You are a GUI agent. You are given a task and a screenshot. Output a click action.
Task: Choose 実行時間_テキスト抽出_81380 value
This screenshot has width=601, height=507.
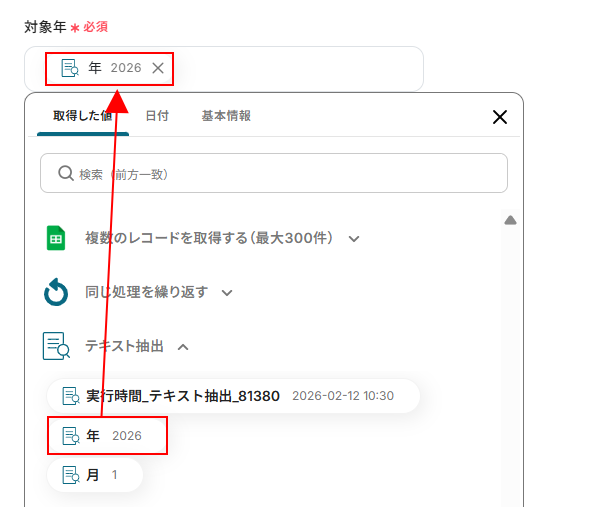point(233,396)
